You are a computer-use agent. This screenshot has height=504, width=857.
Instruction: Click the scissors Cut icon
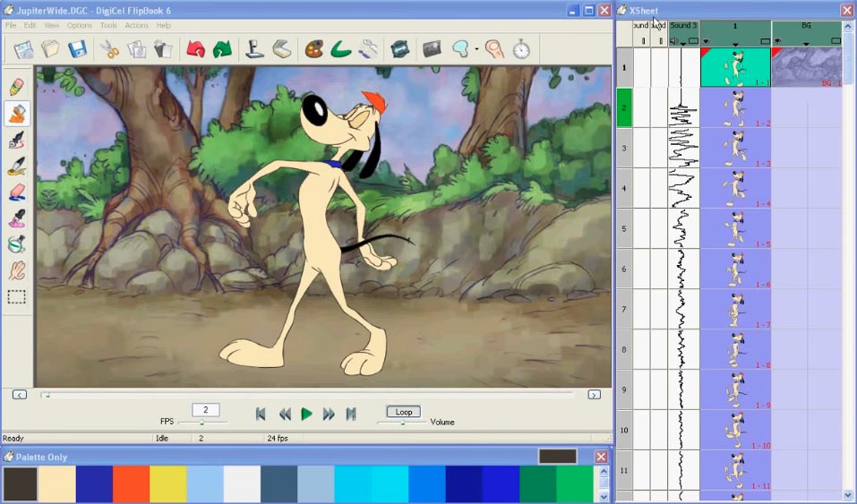pyautogui.click(x=109, y=49)
